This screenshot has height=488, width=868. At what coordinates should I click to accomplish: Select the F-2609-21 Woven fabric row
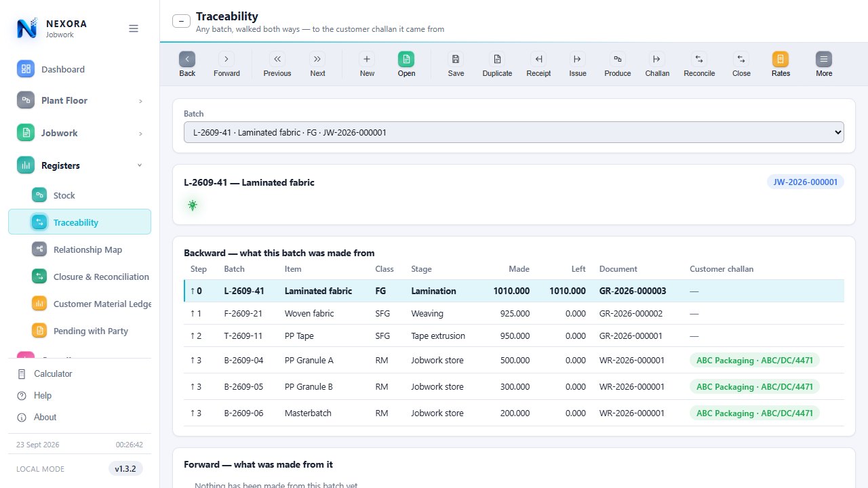pos(514,313)
